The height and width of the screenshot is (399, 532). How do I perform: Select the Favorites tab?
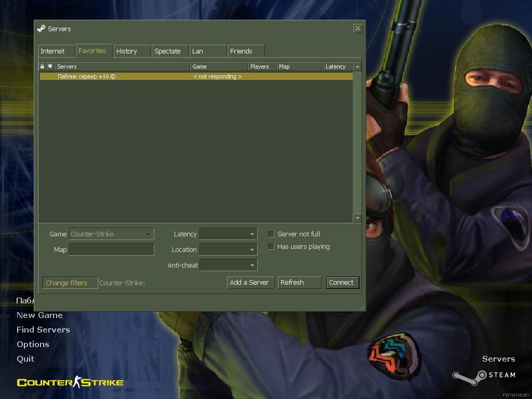tap(95, 50)
